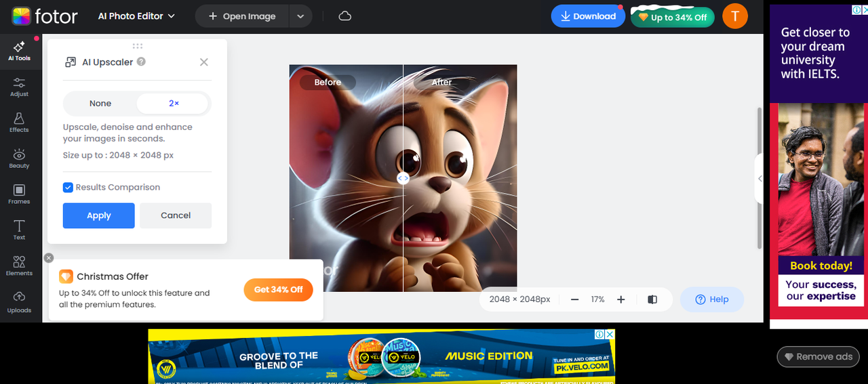Cancel the AI upscale
The height and width of the screenshot is (384, 868).
coord(176,215)
